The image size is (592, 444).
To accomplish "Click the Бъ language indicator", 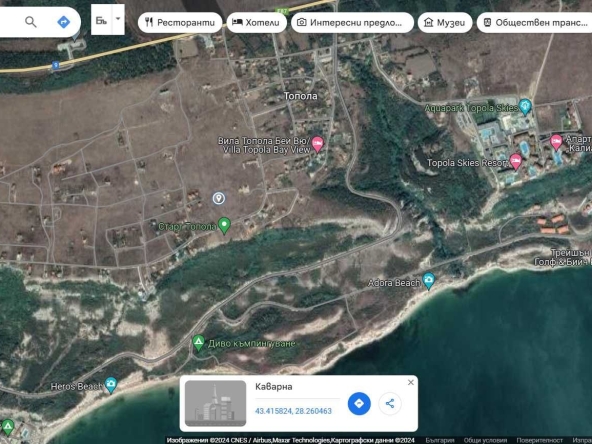I will click(101, 20).
